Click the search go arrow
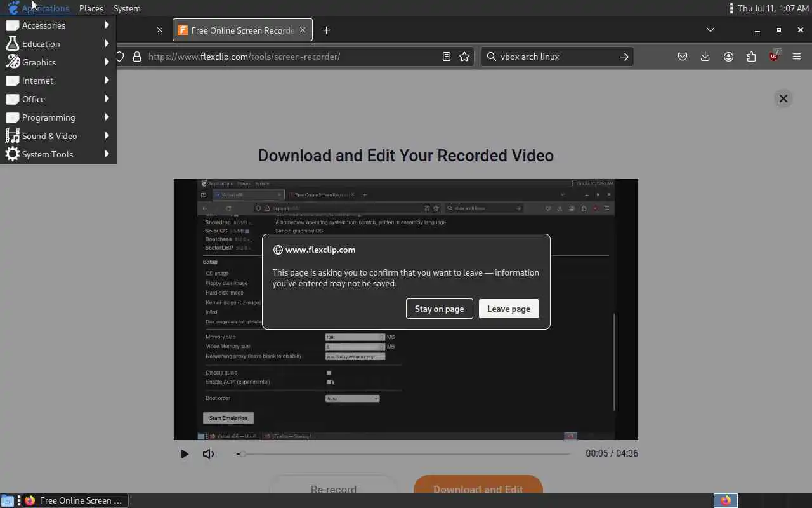Image resolution: width=812 pixels, height=508 pixels. pyautogui.click(x=624, y=57)
